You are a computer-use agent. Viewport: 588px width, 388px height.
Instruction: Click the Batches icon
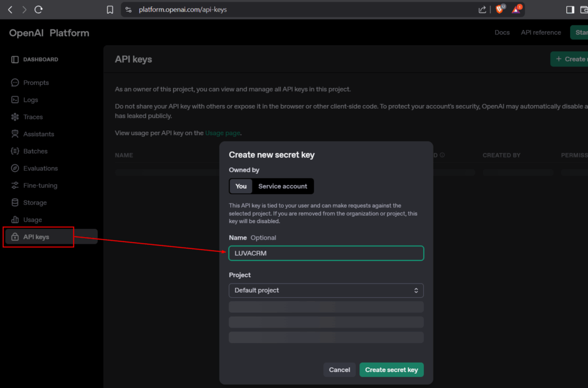(15, 151)
